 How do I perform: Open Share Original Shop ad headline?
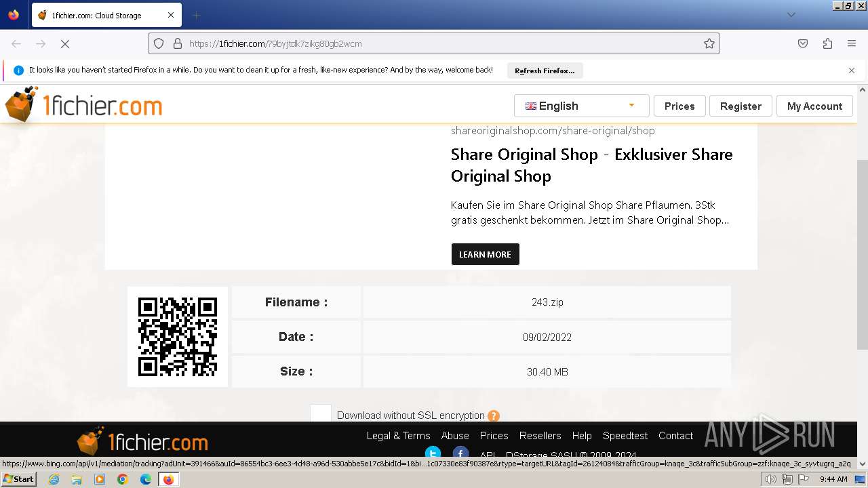(x=591, y=165)
